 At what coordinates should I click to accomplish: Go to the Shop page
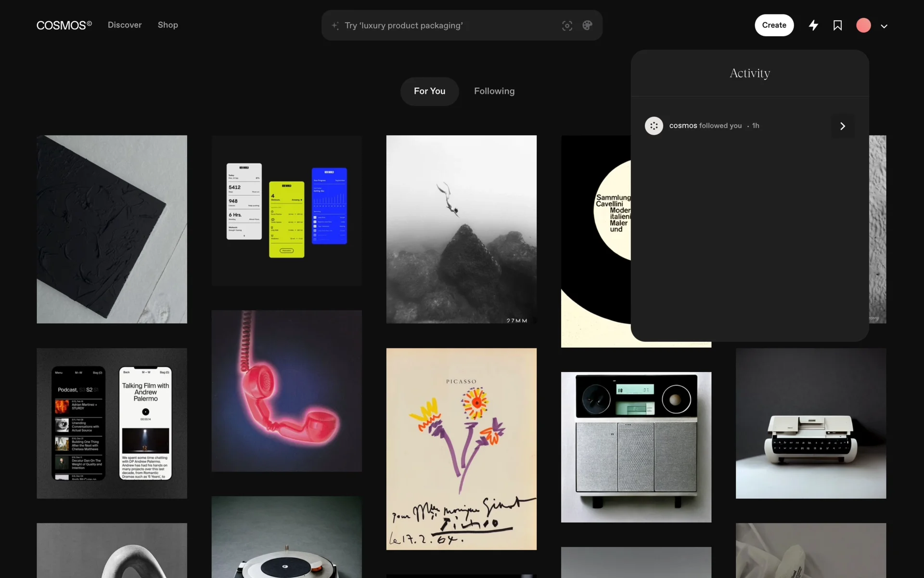pos(168,25)
